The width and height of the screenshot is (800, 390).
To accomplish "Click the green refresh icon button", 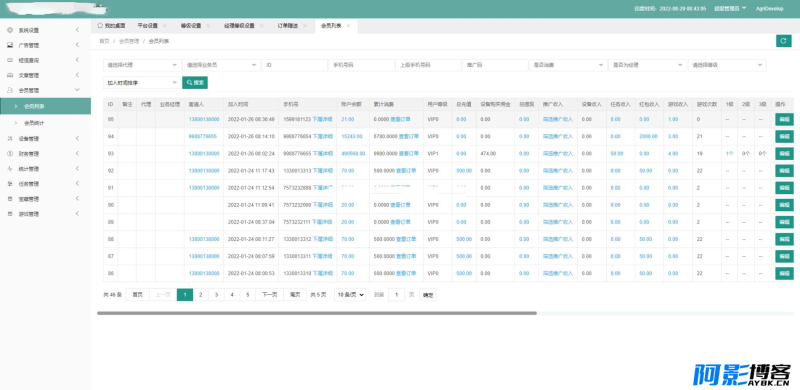I will (x=783, y=41).
